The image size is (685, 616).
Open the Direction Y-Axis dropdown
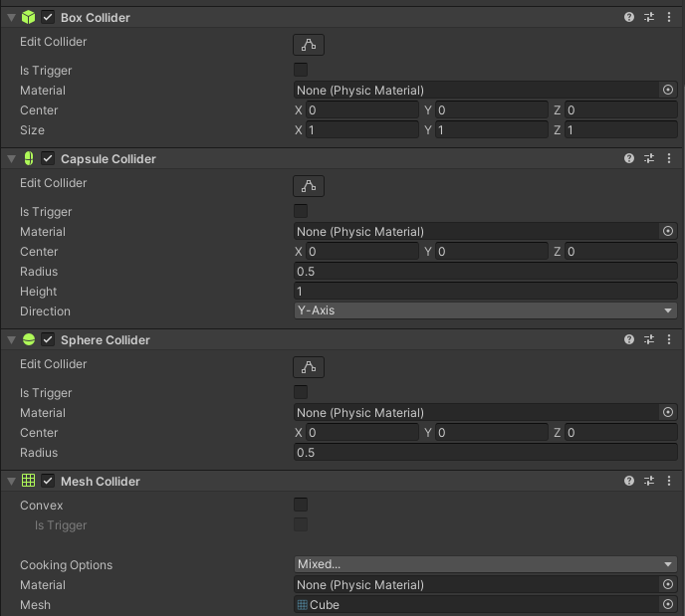[x=485, y=310]
